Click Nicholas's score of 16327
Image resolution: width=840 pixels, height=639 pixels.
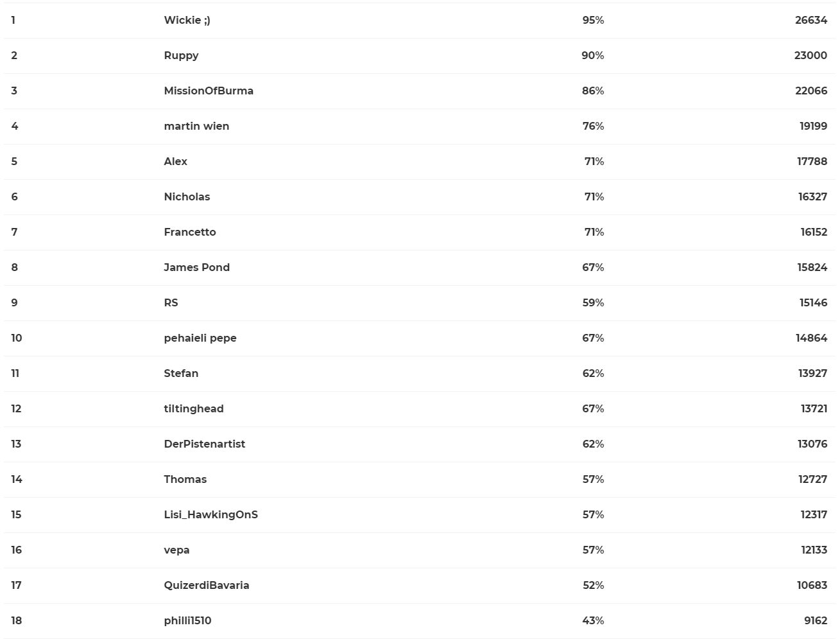coord(812,197)
